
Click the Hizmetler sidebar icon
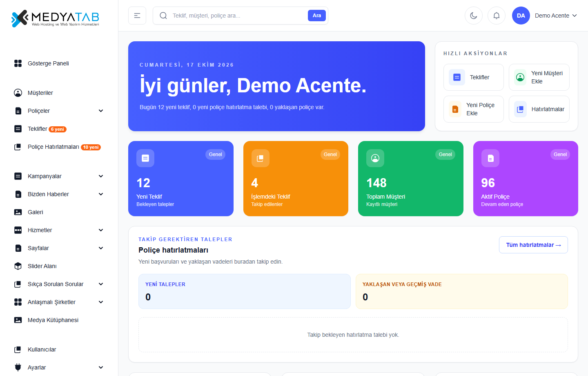point(18,230)
